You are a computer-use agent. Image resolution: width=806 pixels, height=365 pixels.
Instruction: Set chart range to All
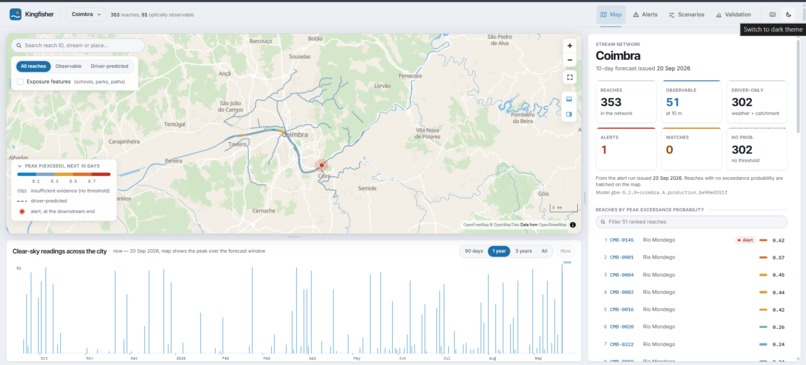[x=544, y=251]
